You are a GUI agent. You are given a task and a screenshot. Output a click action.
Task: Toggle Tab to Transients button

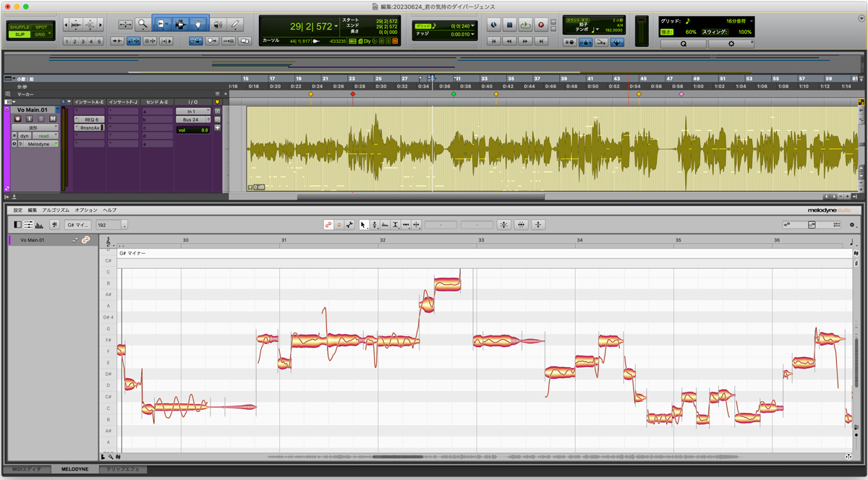(x=117, y=42)
